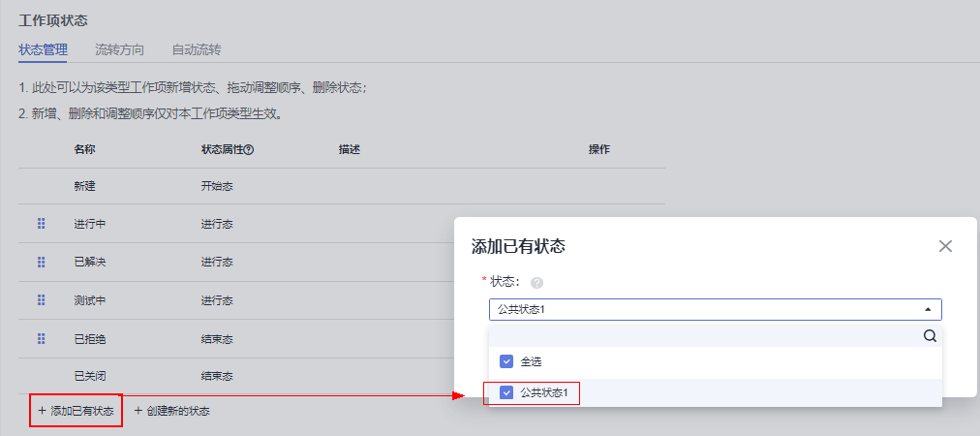Click drag handle for 测试中 row
This screenshot has height=436, width=980.
42,300
